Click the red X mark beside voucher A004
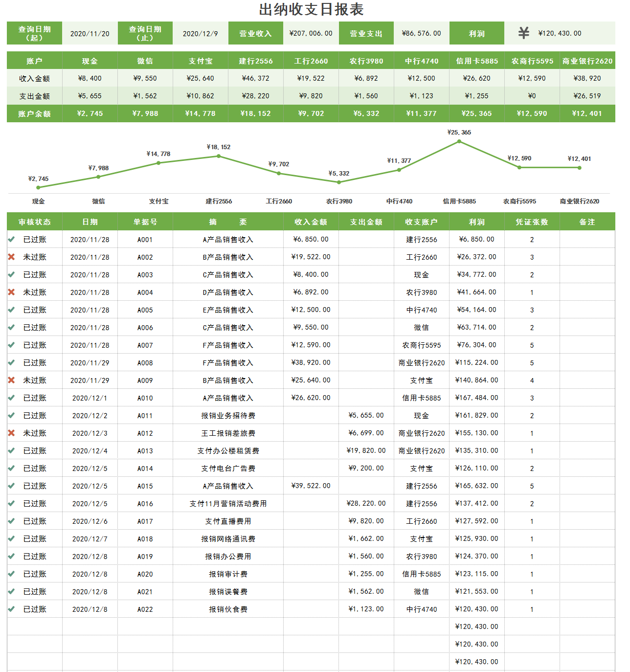This screenshot has height=672, width=630. pos(11,292)
